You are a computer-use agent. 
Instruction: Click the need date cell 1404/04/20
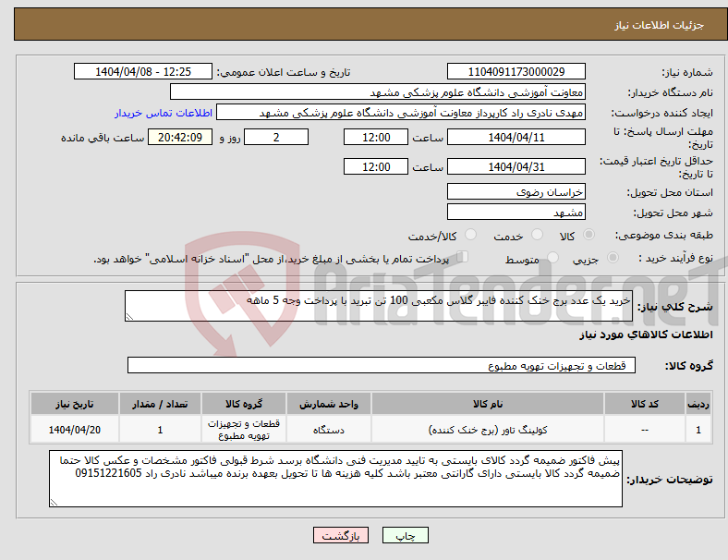[x=75, y=430]
